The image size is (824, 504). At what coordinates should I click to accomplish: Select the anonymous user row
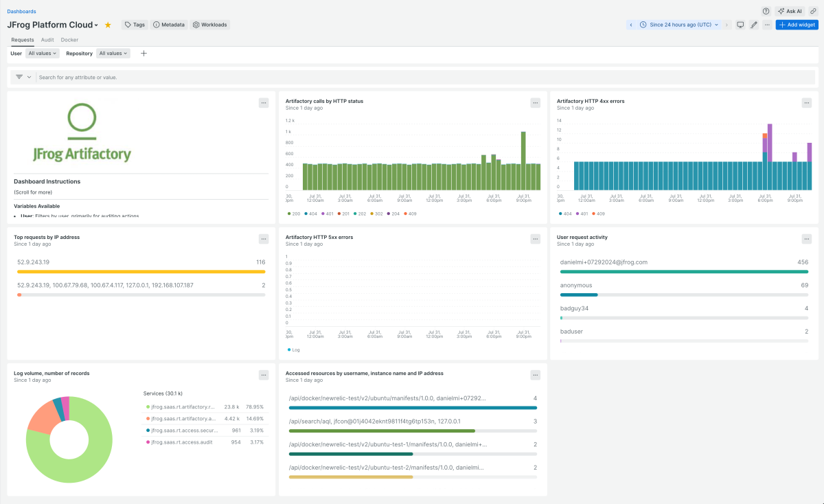[x=684, y=289]
